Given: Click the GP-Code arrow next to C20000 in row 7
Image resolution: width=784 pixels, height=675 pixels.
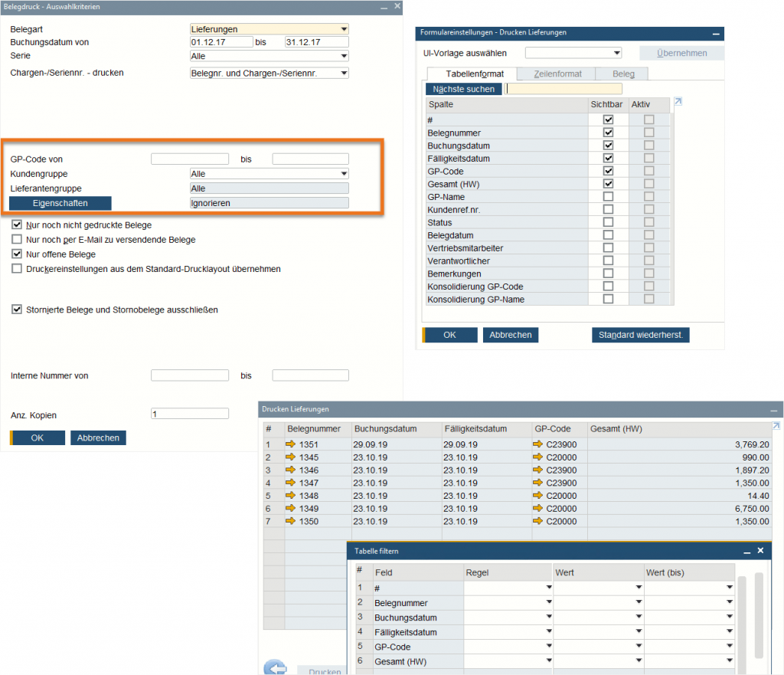Looking at the screenshot, I should pos(538,522).
